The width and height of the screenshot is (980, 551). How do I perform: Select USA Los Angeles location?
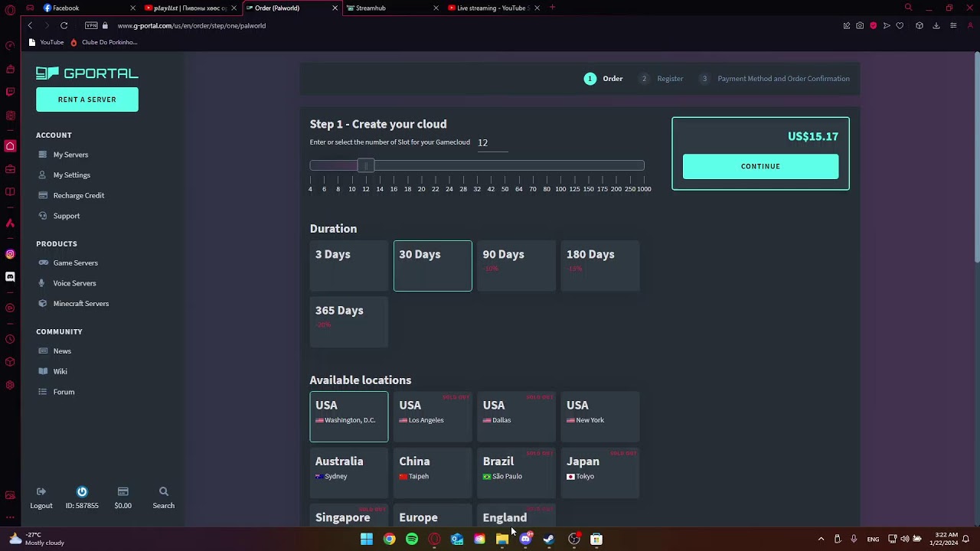tap(433, 417)
